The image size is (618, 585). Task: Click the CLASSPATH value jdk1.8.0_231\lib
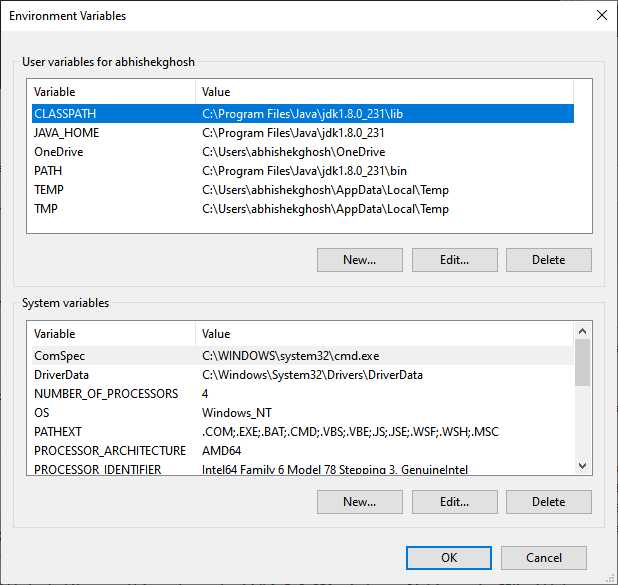(302, 114)
